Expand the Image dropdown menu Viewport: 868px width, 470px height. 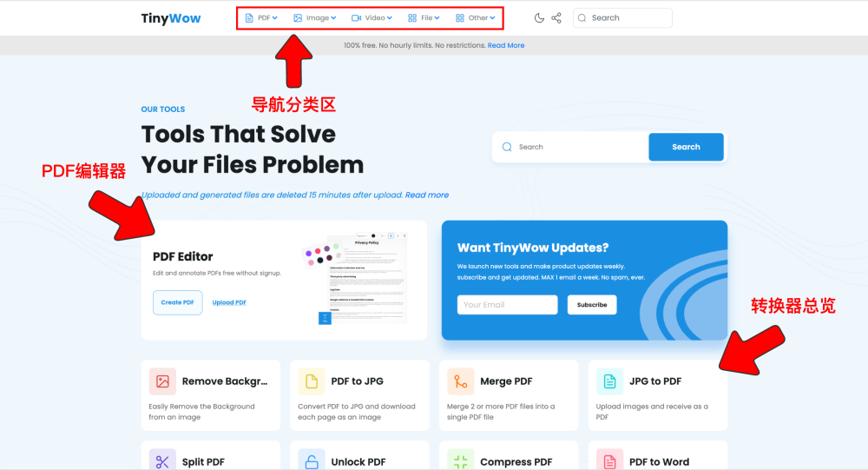(314, 17)
